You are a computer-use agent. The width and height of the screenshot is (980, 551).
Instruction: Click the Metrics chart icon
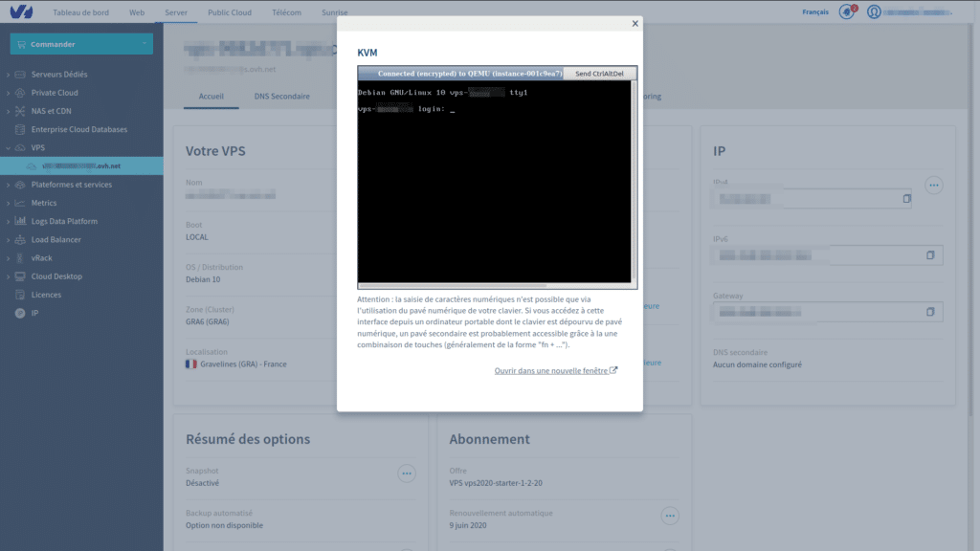point(20,203)
